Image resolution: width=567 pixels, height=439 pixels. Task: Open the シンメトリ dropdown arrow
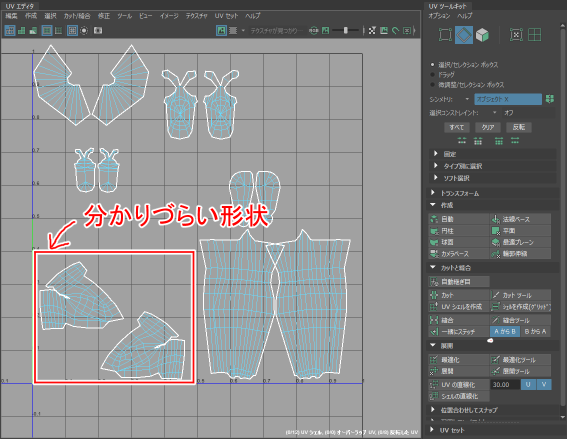point(467,99)
